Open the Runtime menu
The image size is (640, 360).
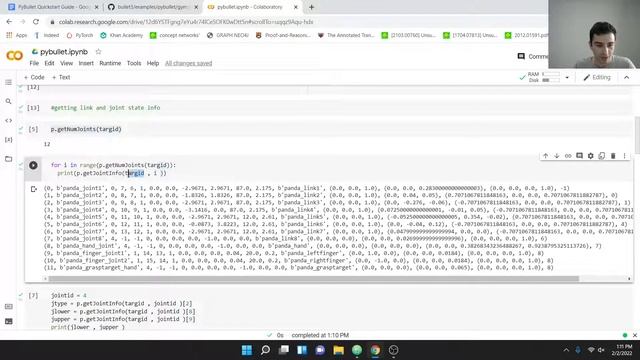click(x=110, y=63)
